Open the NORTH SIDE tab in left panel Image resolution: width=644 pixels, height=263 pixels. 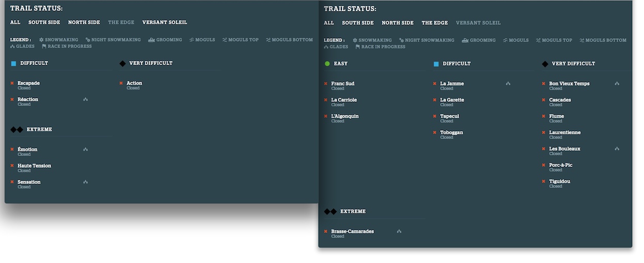[x=84, y=23]
